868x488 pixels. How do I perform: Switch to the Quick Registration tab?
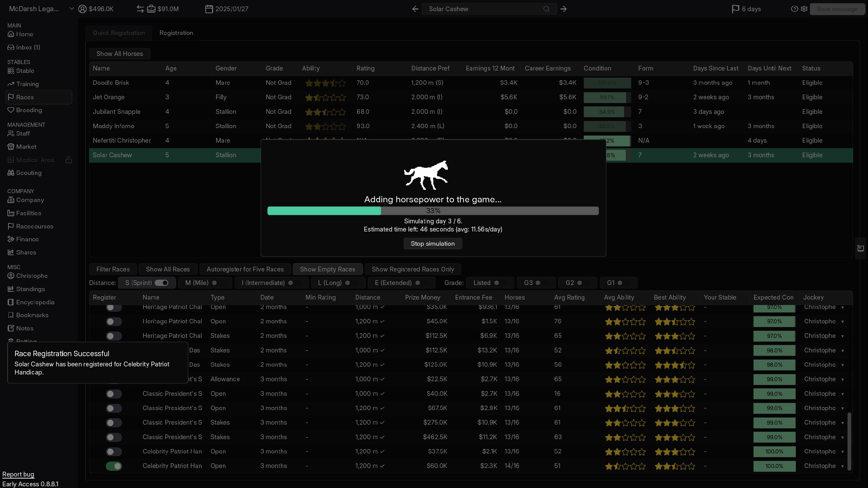[119, 33]
